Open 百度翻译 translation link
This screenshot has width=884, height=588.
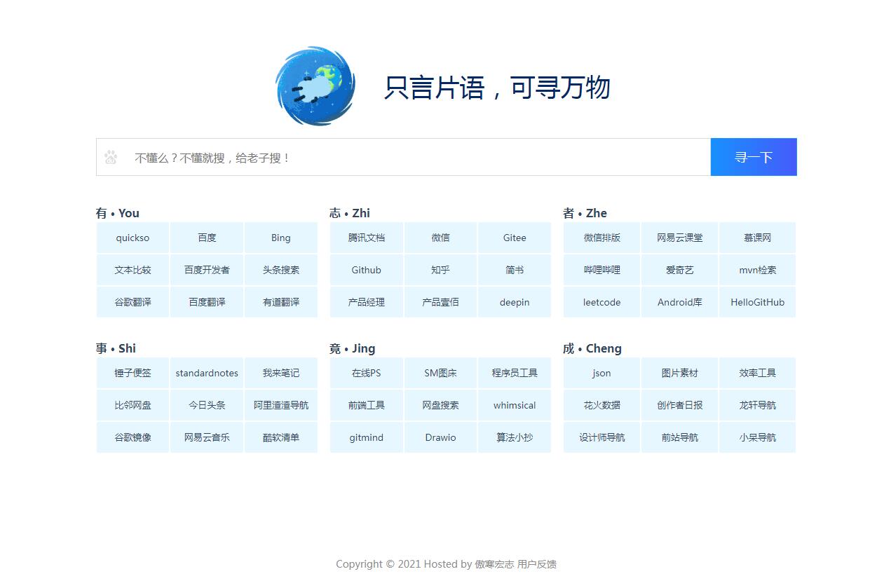[x=206, y=302]
